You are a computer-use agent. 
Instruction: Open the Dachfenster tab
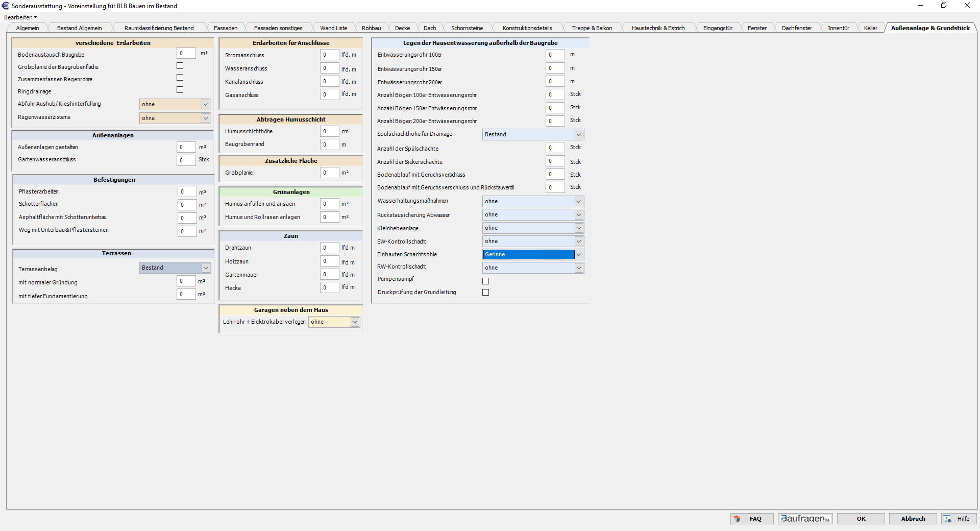point(796,28)
